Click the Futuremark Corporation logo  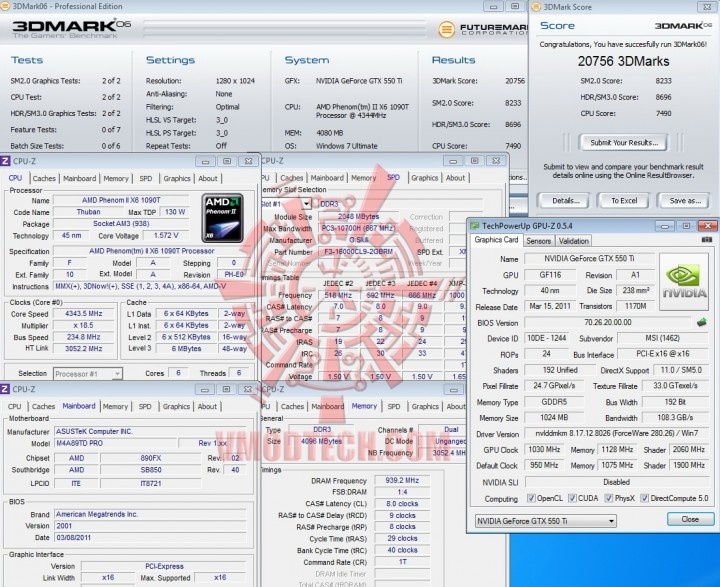point(483,29)
